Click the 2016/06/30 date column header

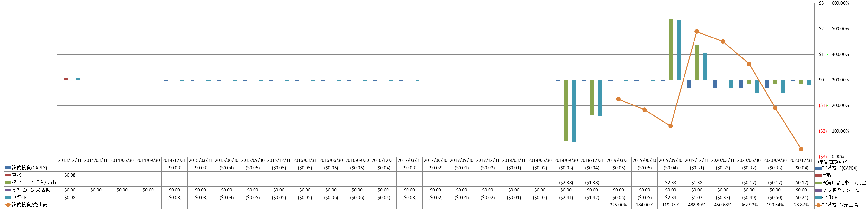pyautogui.click(x=331, y=160)
